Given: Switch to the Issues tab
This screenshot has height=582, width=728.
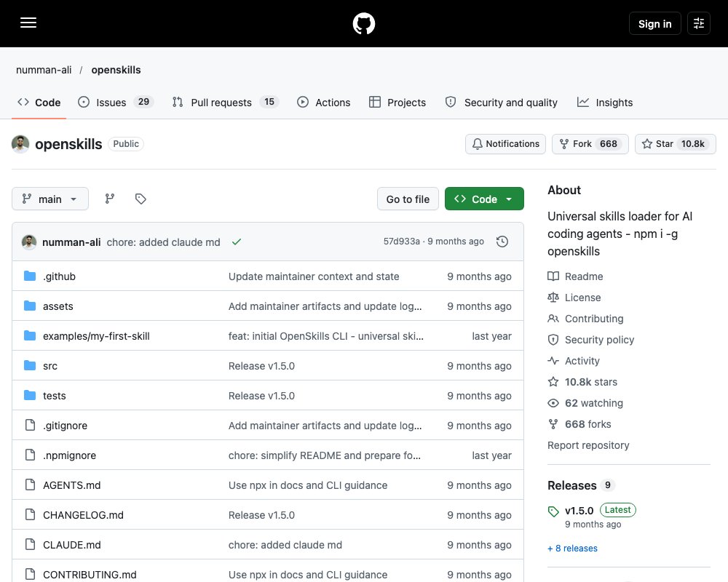Looking at the screenshot, I should click(x=116, y=103).
